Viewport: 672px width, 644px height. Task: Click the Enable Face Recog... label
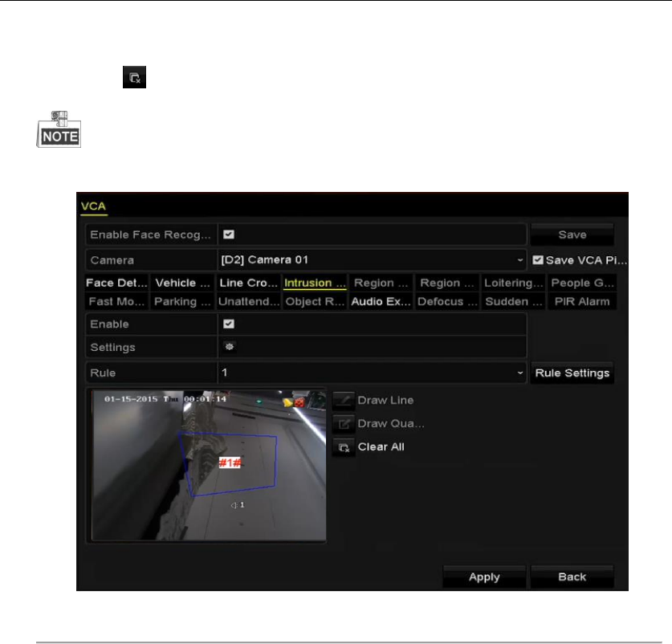(150, 235)
